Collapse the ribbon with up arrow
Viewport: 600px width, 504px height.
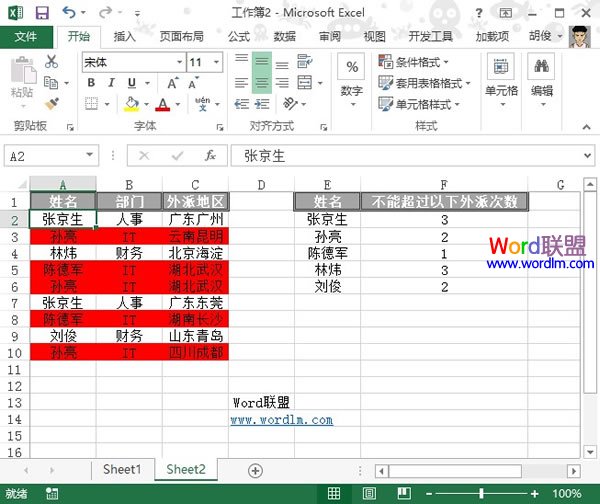pyautogui.click(x=586, y=127)
